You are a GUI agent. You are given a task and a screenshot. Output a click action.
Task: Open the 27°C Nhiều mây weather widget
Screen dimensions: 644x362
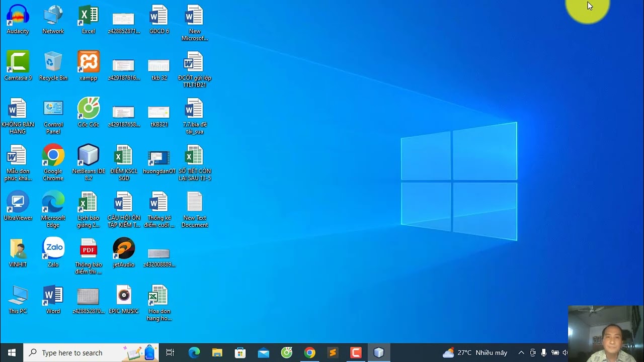pyautogui.click(x=475, y=352)
